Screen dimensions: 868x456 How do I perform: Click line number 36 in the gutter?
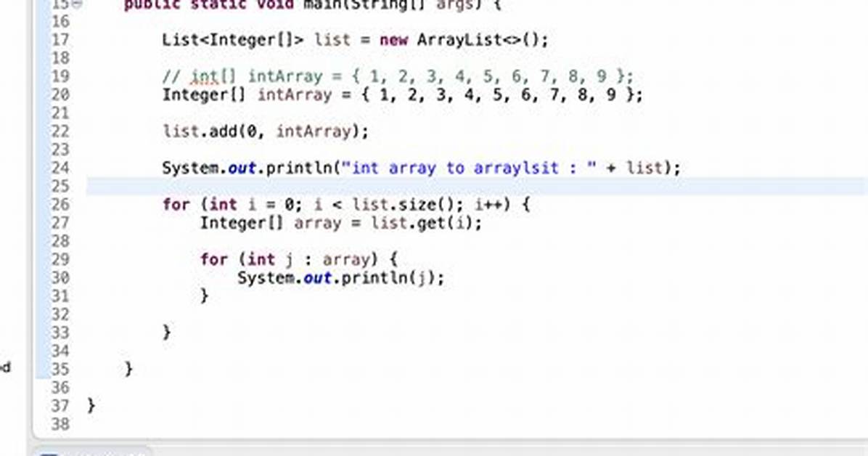click(60, 387)
